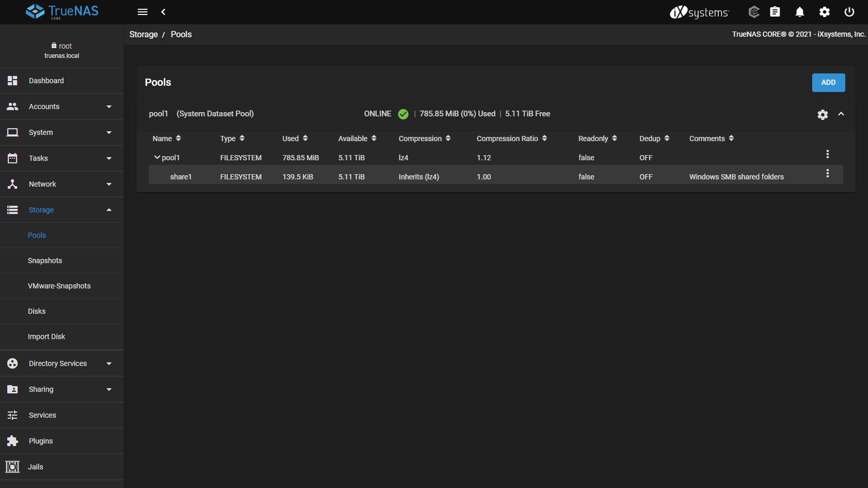
Task: Collapse the pool1 tree row chevron
Action: 157,157
